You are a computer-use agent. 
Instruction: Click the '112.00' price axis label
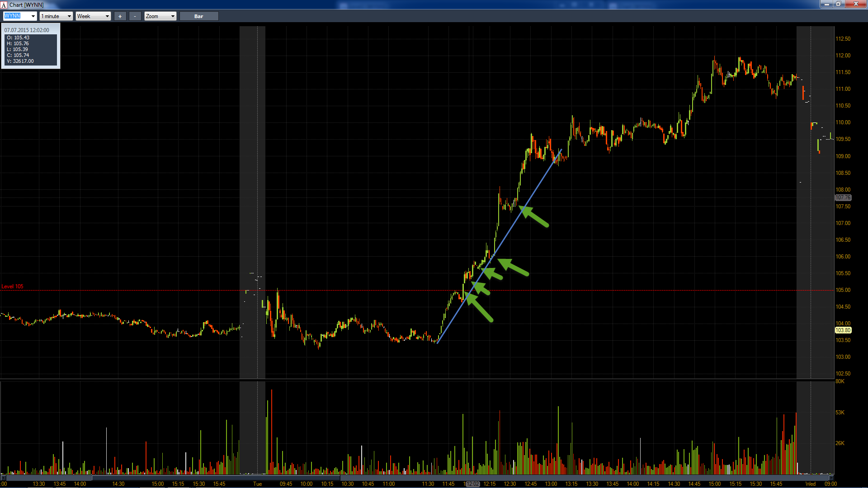click(843, 56)
